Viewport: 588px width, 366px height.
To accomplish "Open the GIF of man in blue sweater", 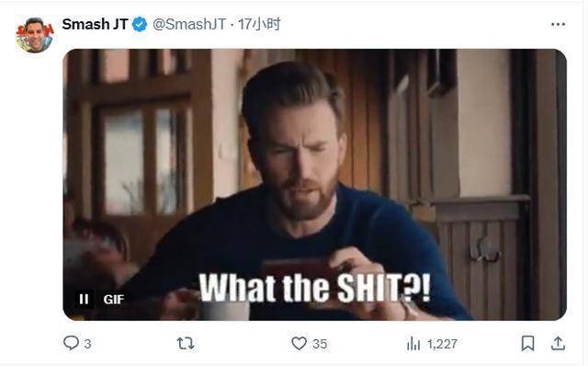I will 314,184.
